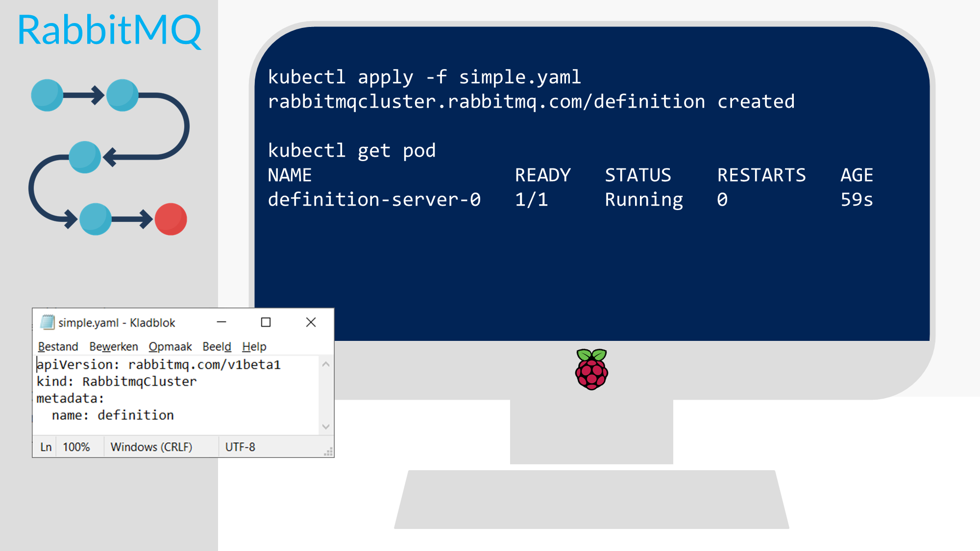980x551 pixels.
Task: Click the Notepad icon in title bar
Action: [x=48, y=322]
